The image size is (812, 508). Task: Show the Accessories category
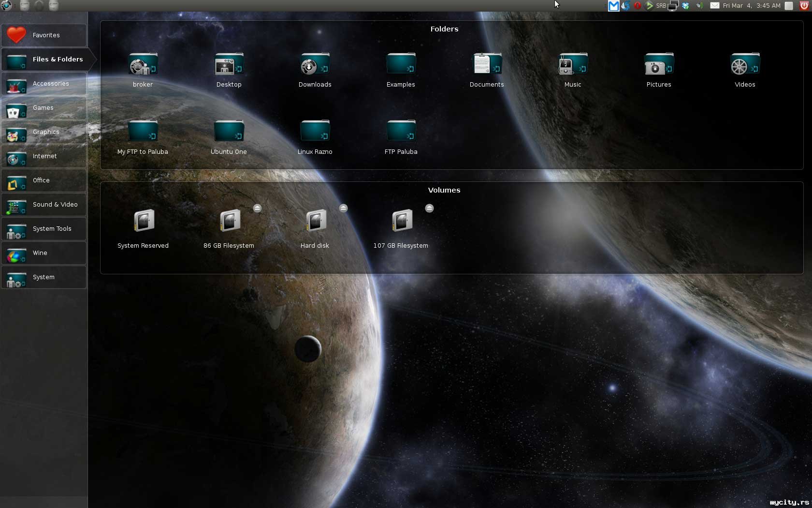[x=44, y=84]
